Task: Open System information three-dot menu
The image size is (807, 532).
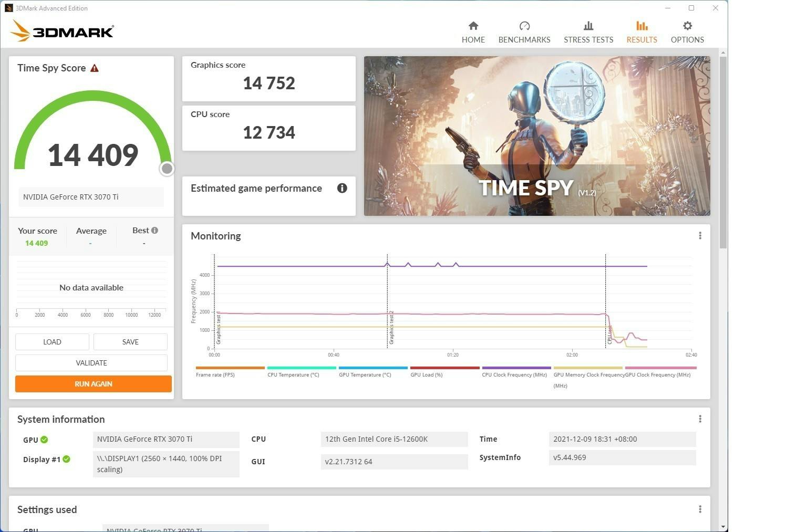Action: (x=700, y=419)
